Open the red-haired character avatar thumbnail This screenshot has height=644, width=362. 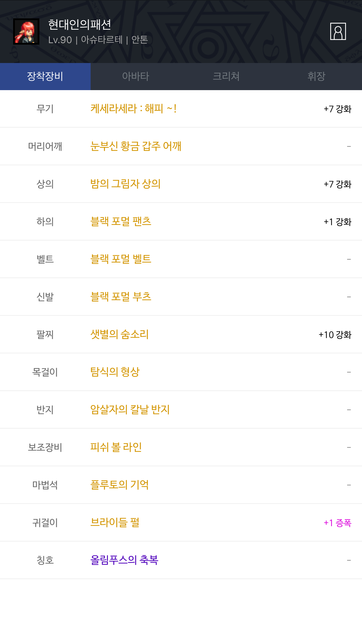click(26, 32)
